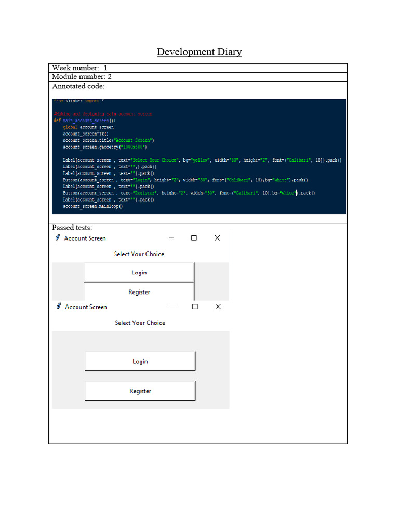Maximize the first Account Screen window
This screenshot has height=532, width=399.
tap(194, 238)
